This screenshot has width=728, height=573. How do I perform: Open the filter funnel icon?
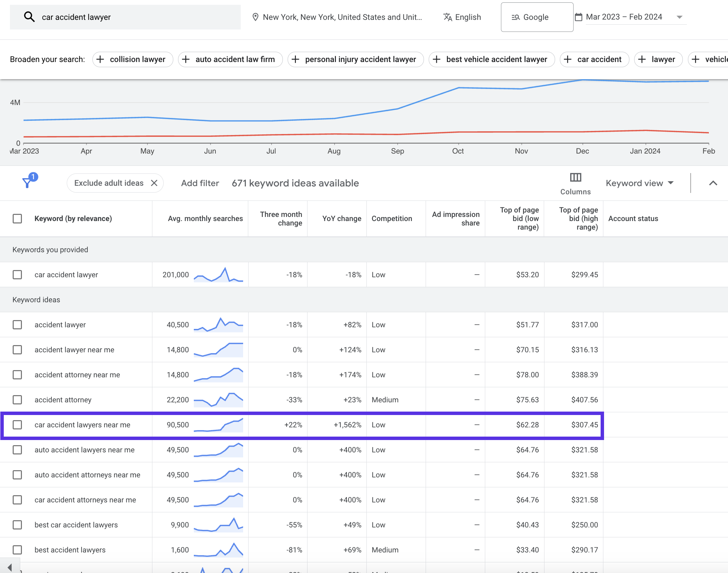pos(27,182)
